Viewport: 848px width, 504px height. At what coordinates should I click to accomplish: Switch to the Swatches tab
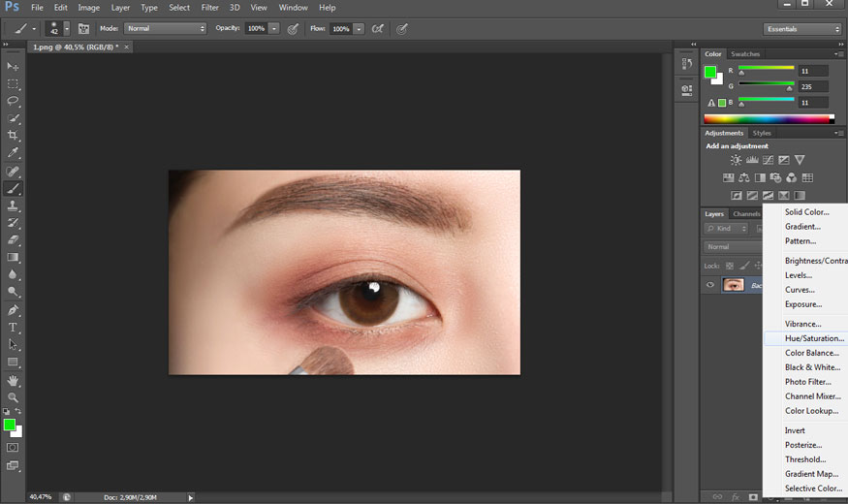(x=745, y=54)
